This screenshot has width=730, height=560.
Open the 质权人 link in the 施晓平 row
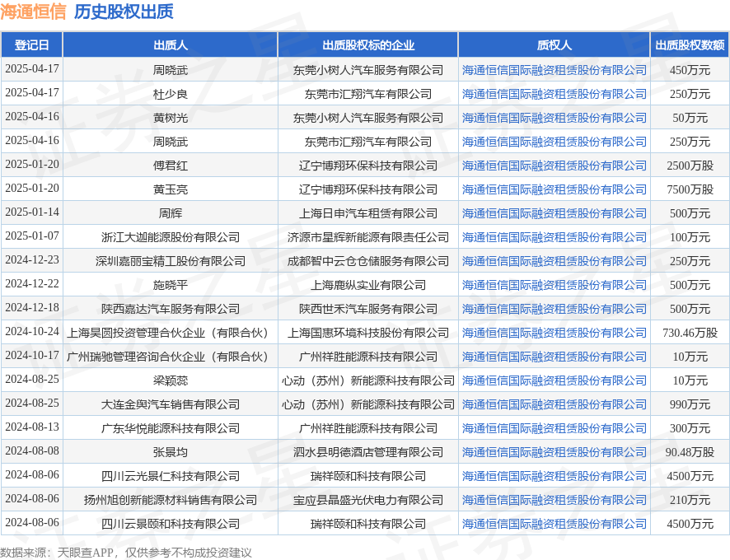tap(554, 286)
